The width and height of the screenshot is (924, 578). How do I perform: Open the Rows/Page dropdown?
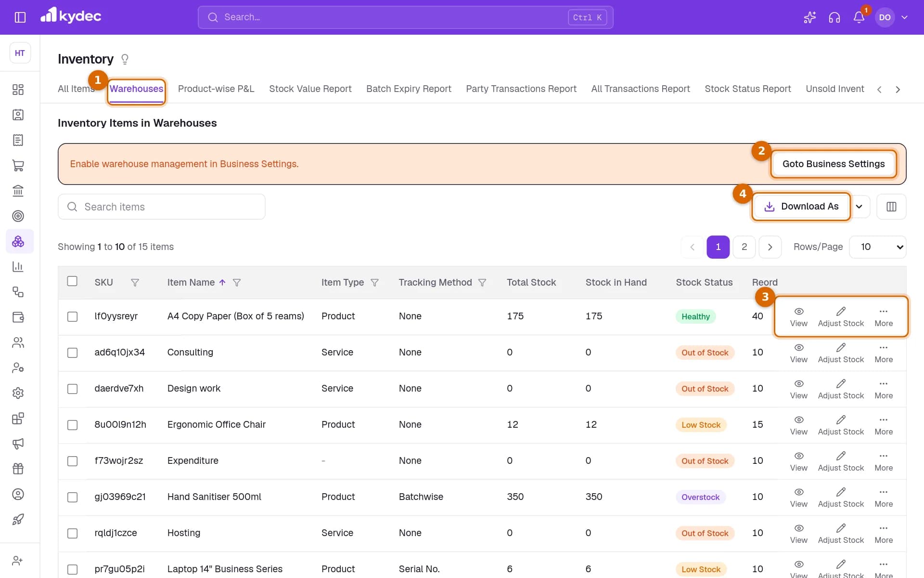click(878, 247)
